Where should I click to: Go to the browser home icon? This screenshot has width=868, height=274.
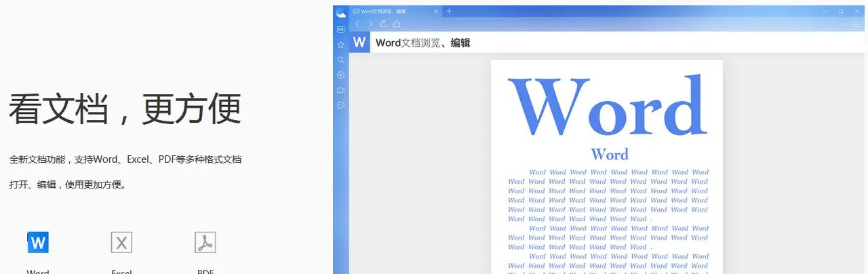[397, 24]
